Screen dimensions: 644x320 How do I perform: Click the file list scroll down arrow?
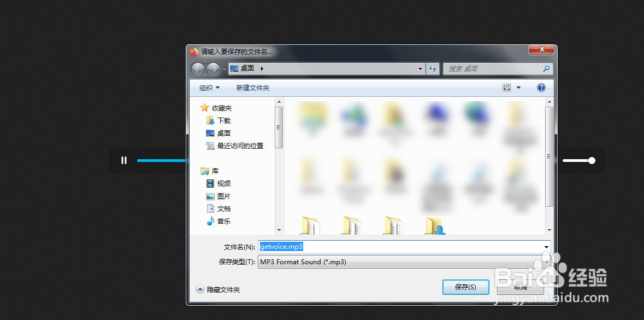click(549, 230)
